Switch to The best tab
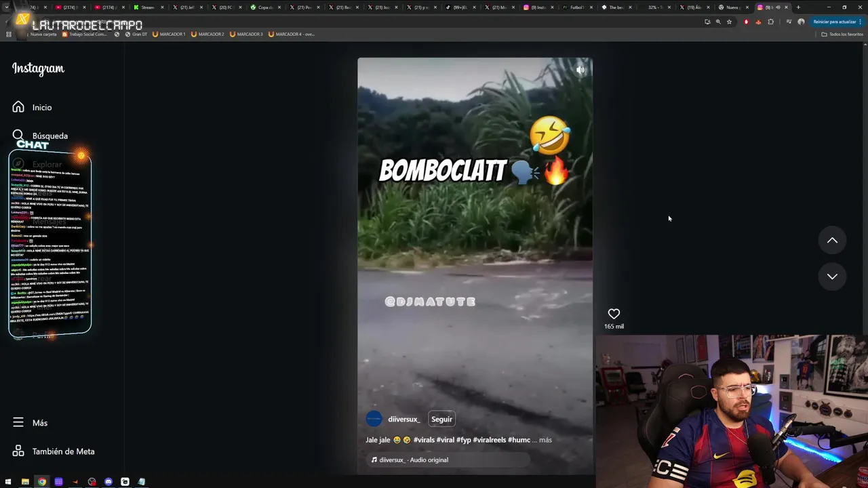868x488 pixels. point(616,7)
